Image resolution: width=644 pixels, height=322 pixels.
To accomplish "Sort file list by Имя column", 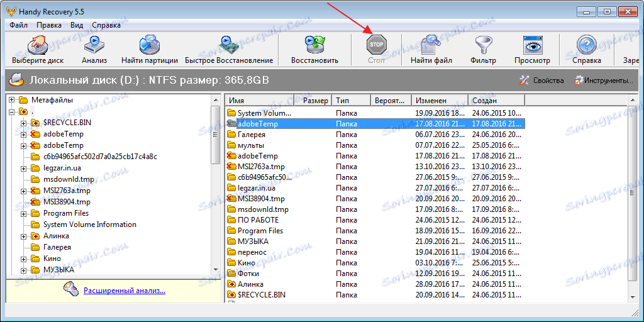I will (x=261, y=100).
